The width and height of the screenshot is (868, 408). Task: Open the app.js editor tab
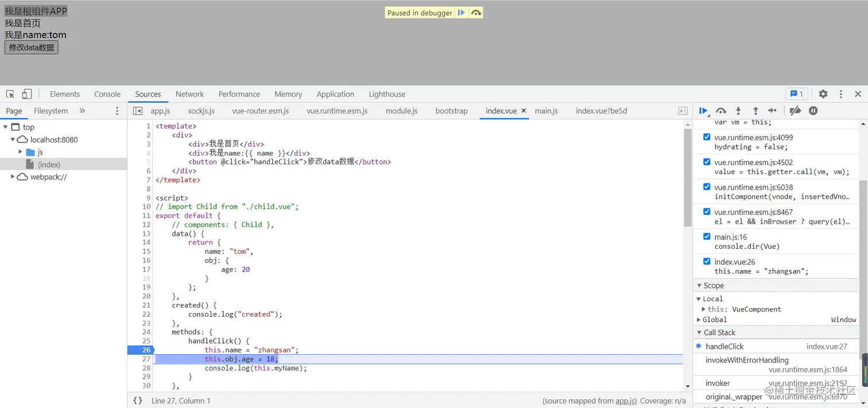tap(160, 111)
